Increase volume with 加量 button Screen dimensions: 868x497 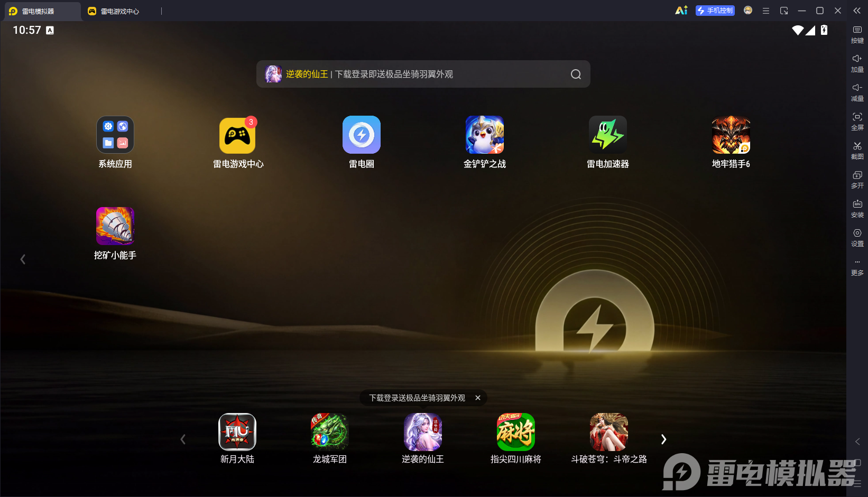point(857,63)
